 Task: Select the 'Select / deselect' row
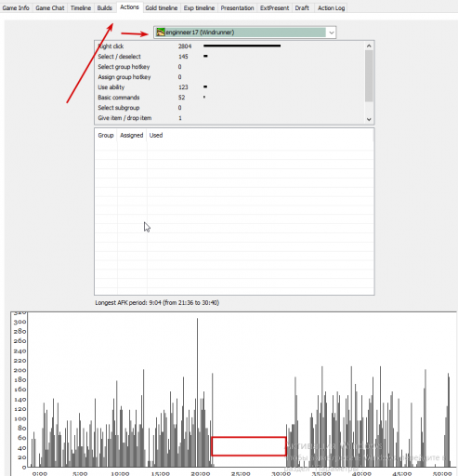[229, 57]
